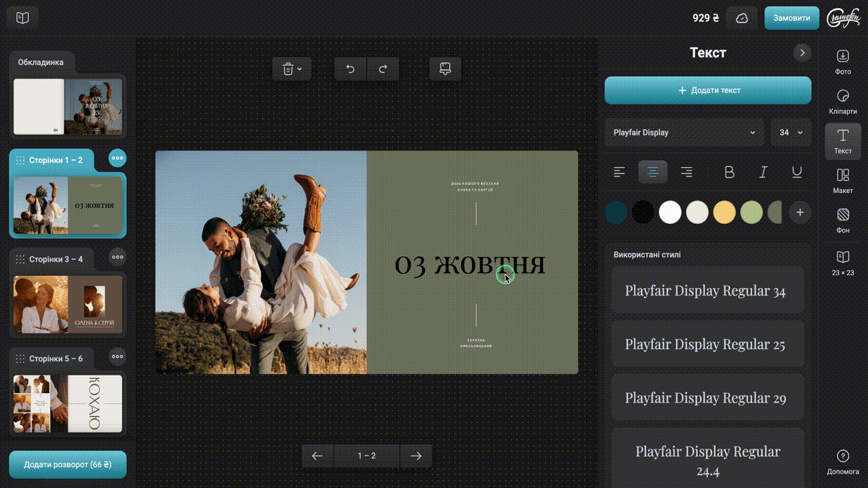Toggle bold text formatting
868x488 pixels.
click(730, 172)
